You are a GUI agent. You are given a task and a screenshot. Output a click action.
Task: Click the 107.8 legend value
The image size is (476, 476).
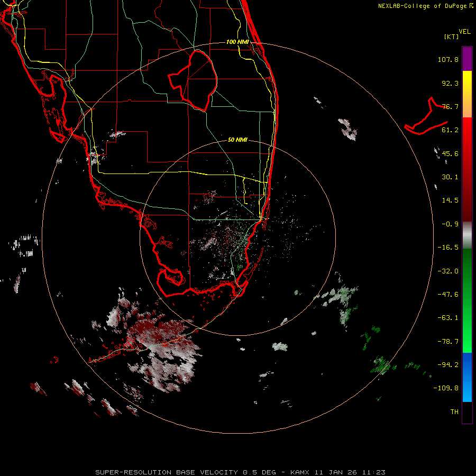click(448, 59)
